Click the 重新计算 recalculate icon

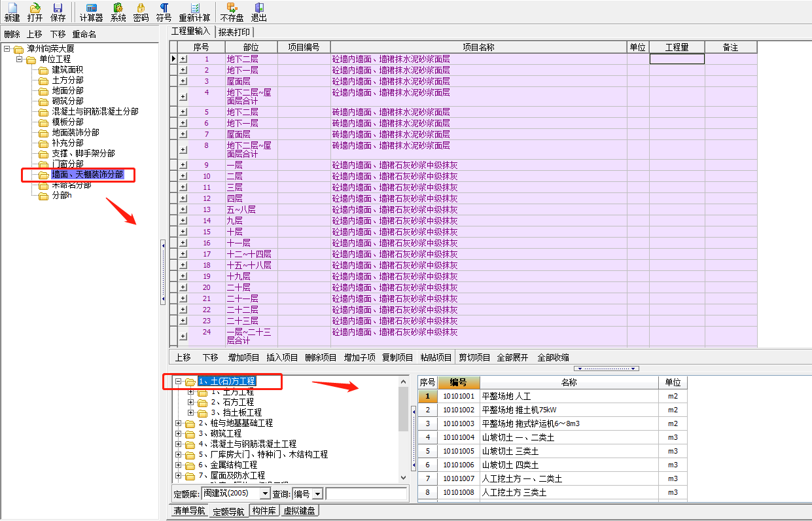point(194,8)
